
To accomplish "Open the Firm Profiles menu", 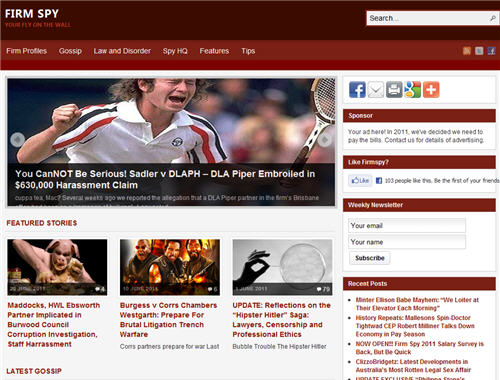I will (x=26, y=51).
